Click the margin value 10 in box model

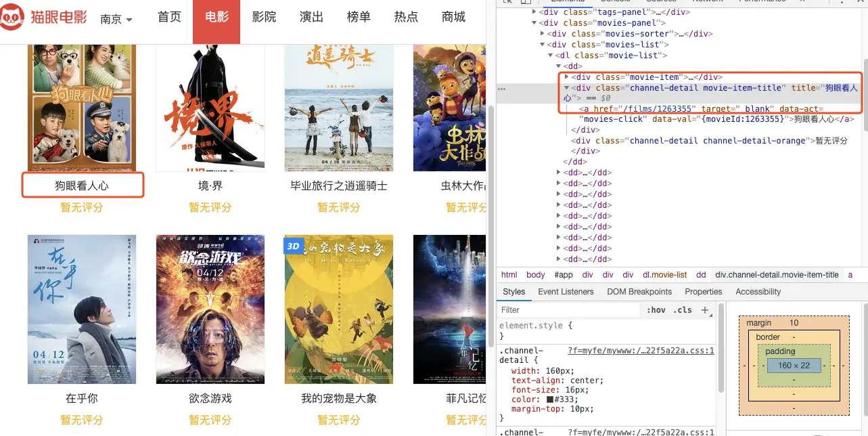point(794,323)
